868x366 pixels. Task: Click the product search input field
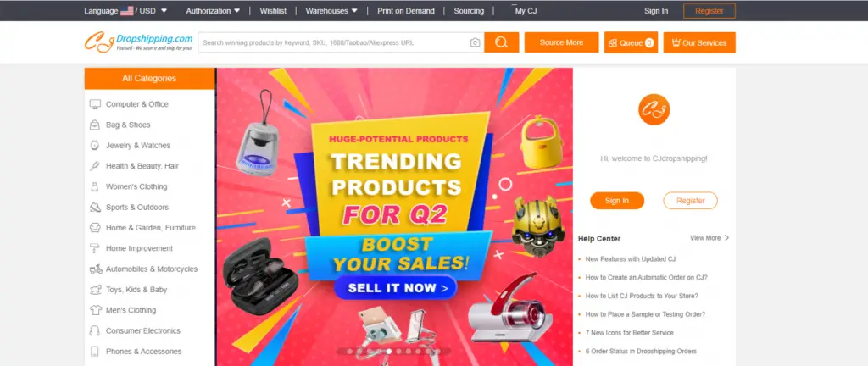[334, 42]
